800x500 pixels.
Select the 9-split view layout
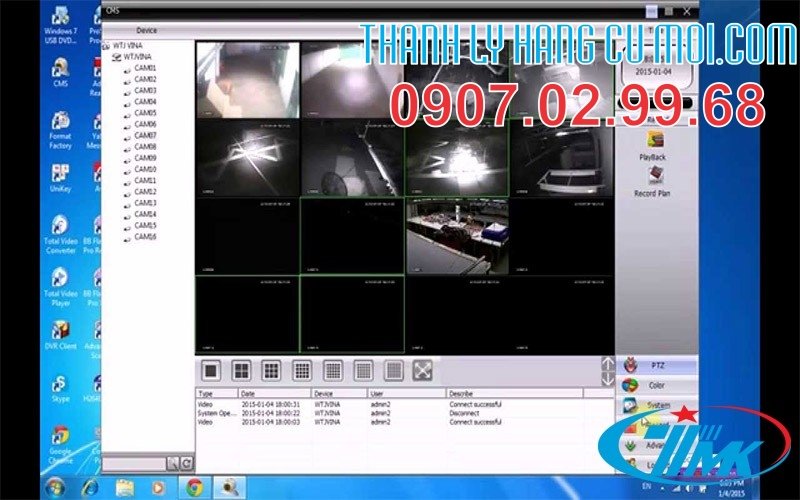point(271,370)
